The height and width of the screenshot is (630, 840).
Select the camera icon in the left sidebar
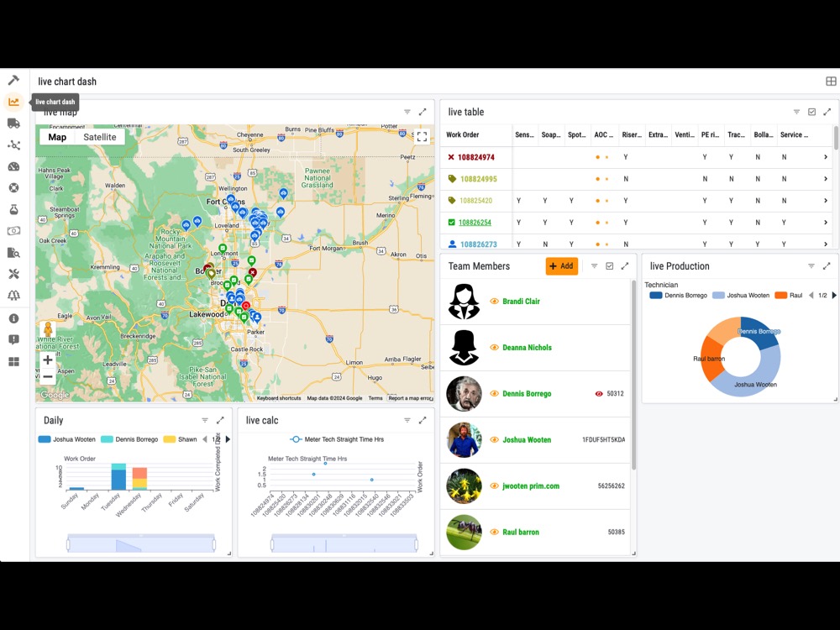[x=13, y=230]
